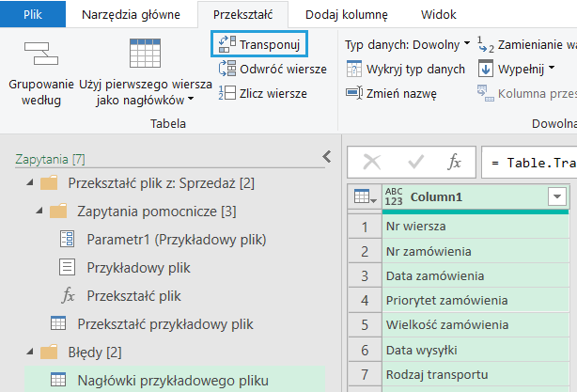Click the Odwróć wiersze icon
This screenshot has width=577, height=392.
[x=226, y=69]
